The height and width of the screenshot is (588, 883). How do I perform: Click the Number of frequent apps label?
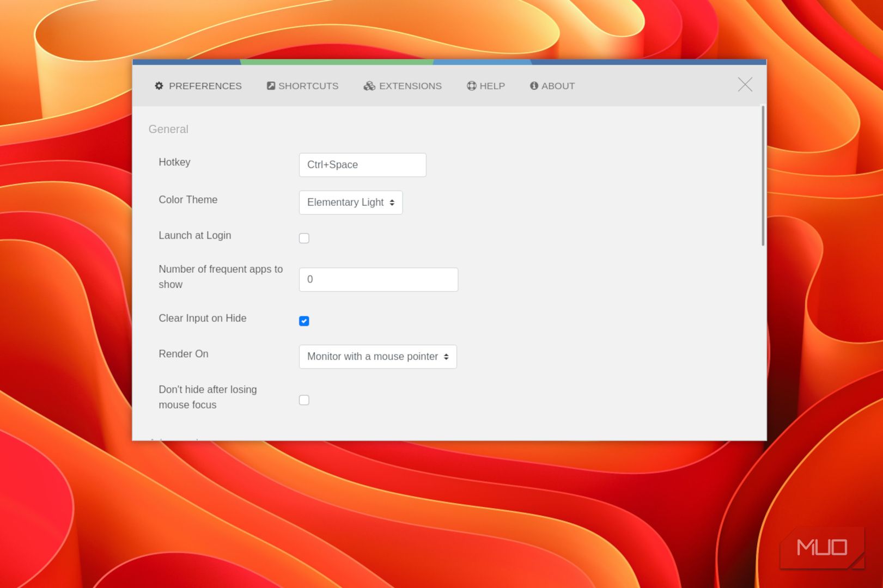221,277
